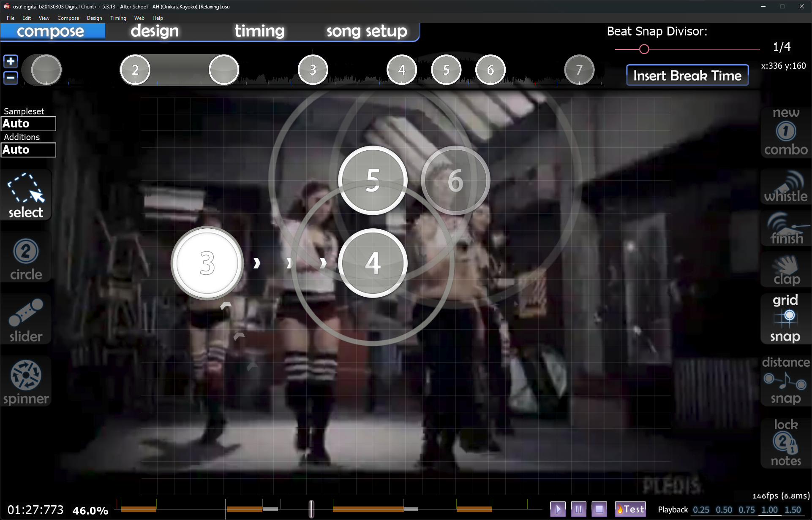Screen dimensions: 812x520
Task: Toggle clap hitsound
Action: click(x=786, y=270)
